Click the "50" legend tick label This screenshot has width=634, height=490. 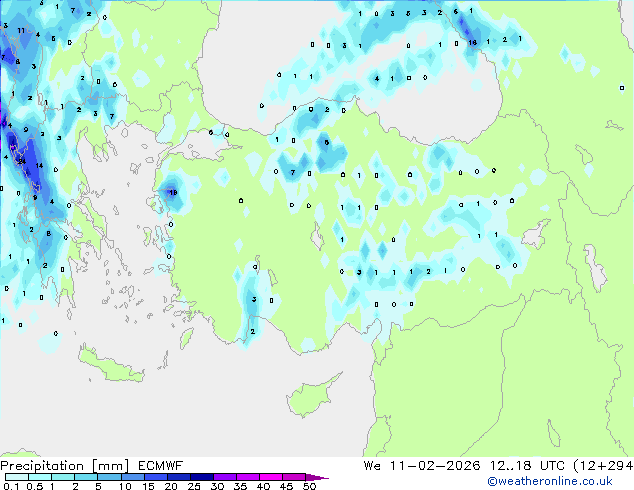309,486
